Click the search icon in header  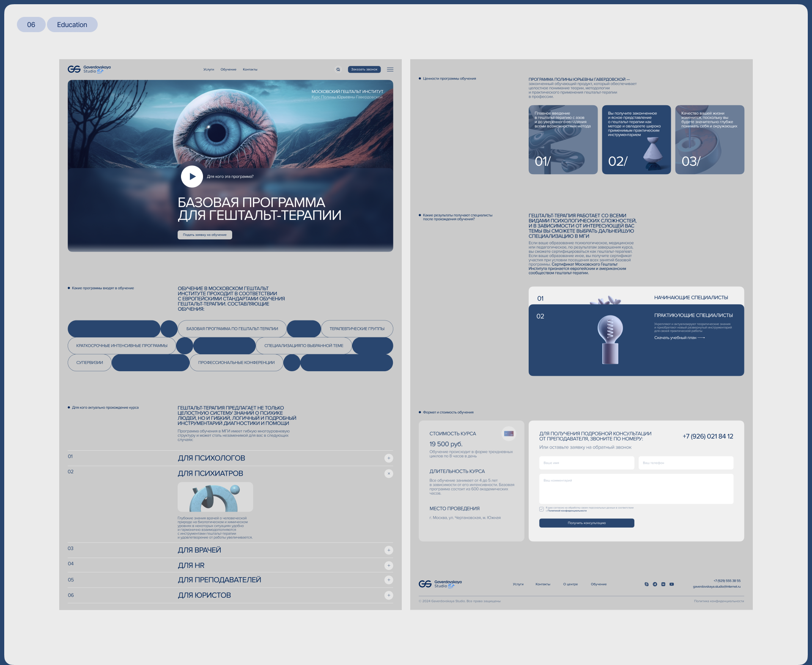tap(338, 69)
